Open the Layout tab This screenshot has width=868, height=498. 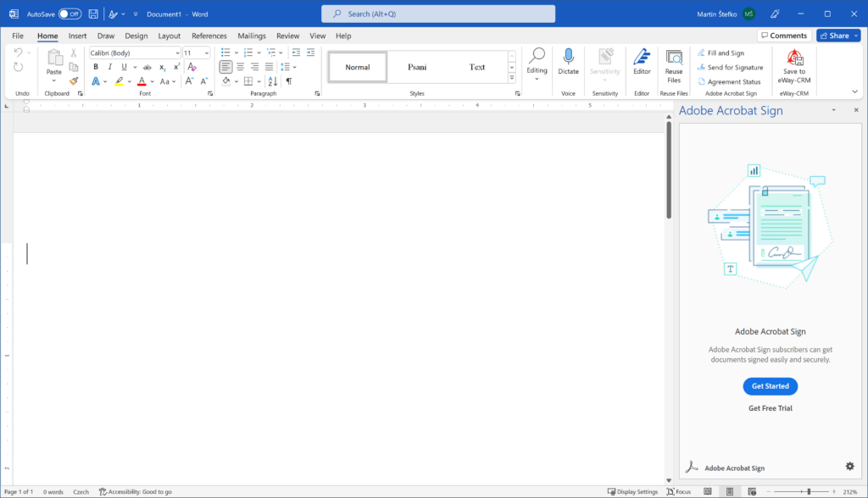click(169, 36)
